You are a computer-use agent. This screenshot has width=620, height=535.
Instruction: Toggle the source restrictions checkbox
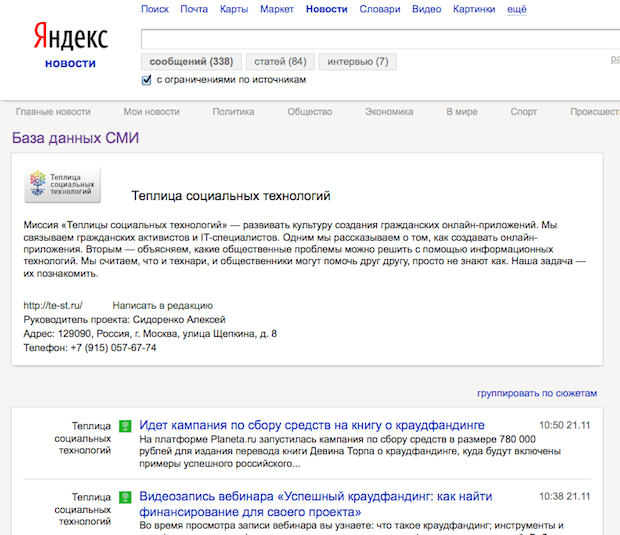(147, 80)
